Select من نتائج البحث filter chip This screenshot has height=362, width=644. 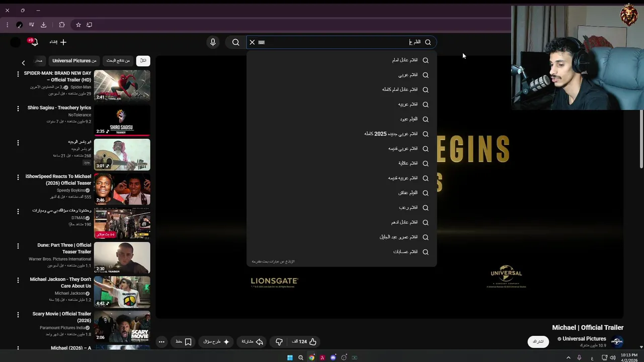118,61
